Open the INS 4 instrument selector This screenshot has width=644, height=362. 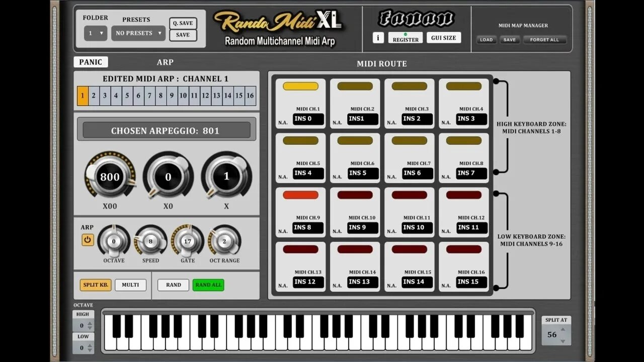coord(308,173)
